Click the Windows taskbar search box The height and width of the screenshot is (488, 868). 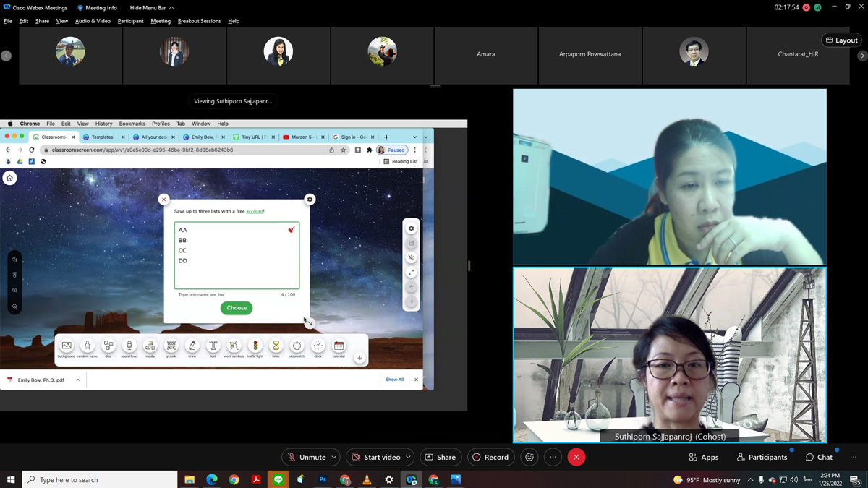tap(101, 479)
